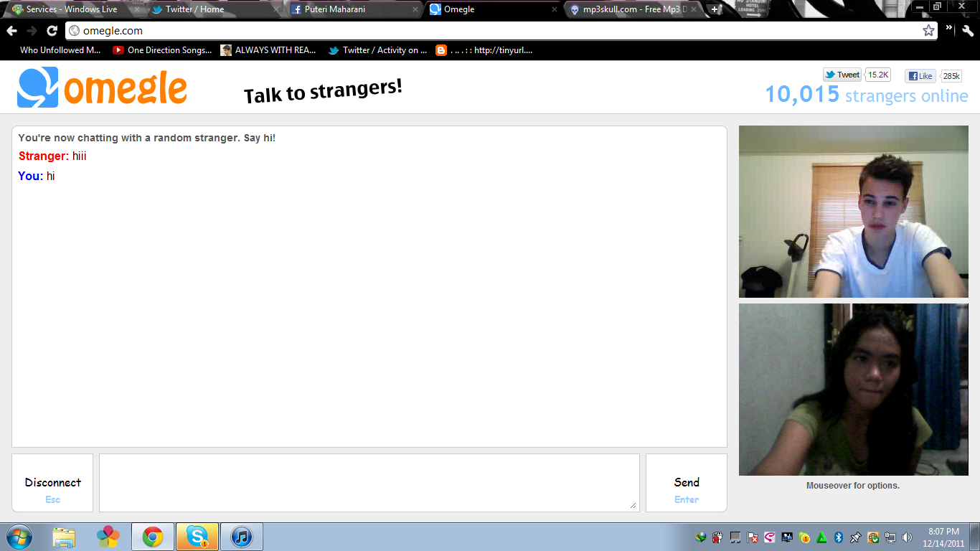Open Bluetooth devices tray icon
The width and height of the screenshot is (980, 551).
click(x=839, y=537)
